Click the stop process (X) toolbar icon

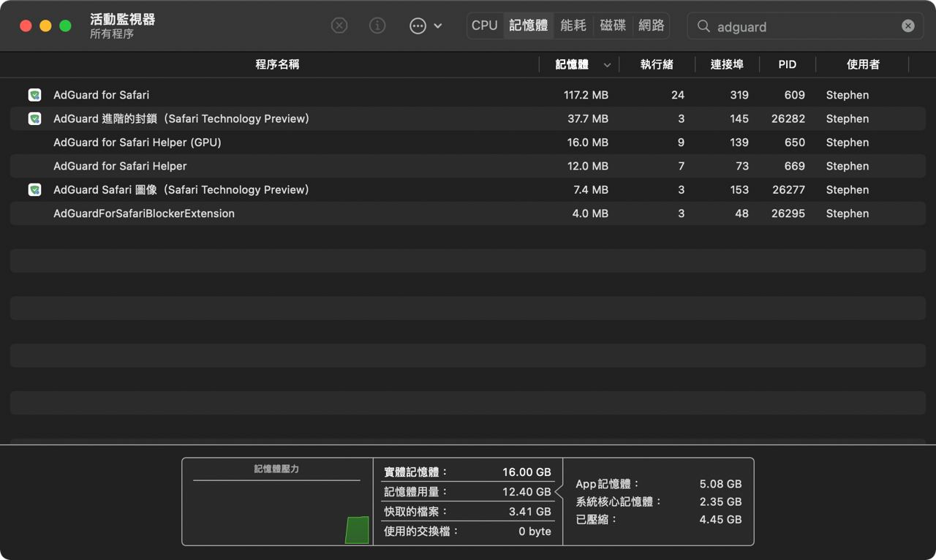pos(339,26)
